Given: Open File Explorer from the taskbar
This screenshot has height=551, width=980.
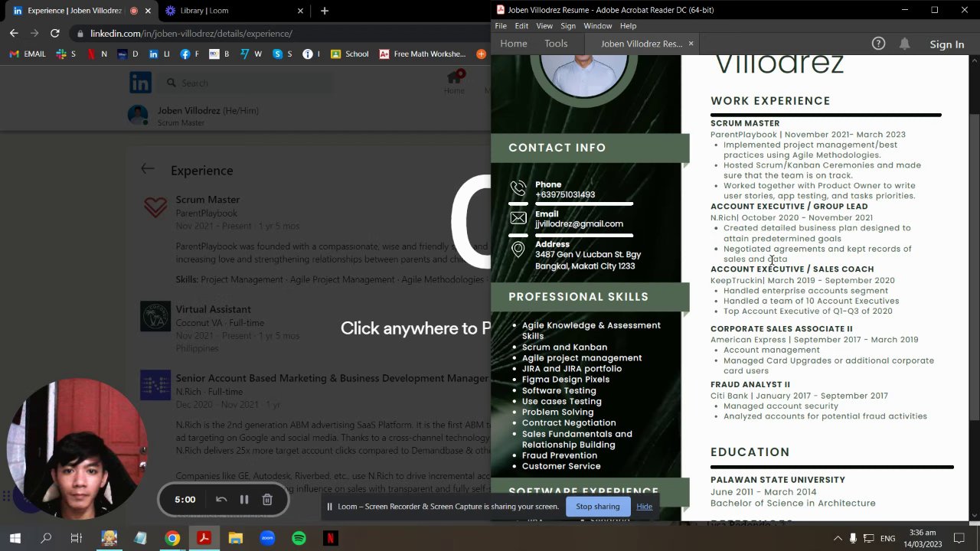Looking at the screenshot, I should coord(235,538).
